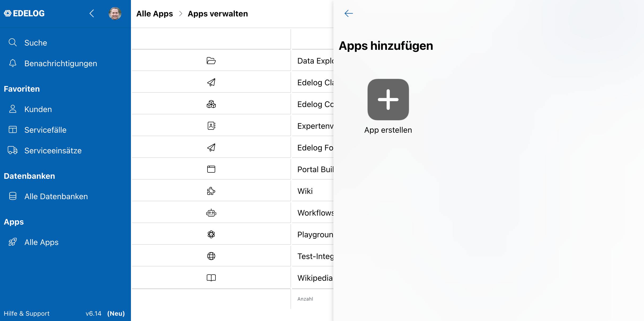Click the Servicefälle table icon
The image size is (644, 321).
[13, 130]
